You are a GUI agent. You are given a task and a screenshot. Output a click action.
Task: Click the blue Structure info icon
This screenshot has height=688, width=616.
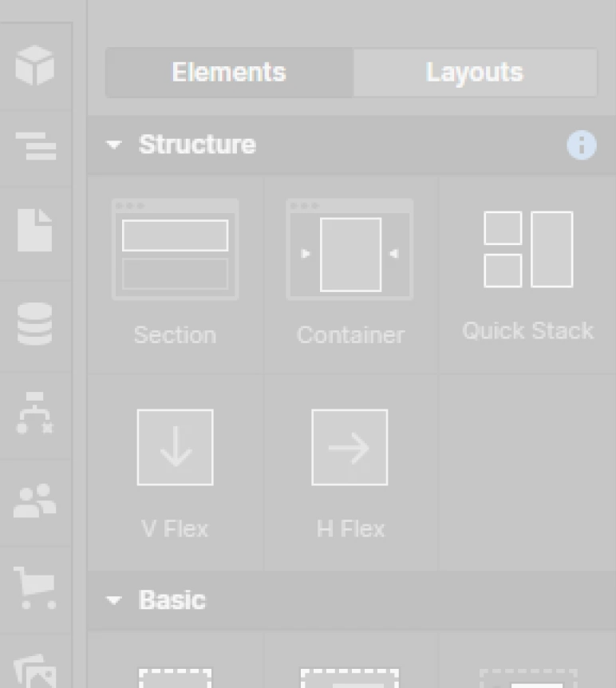tap(581, 145)
